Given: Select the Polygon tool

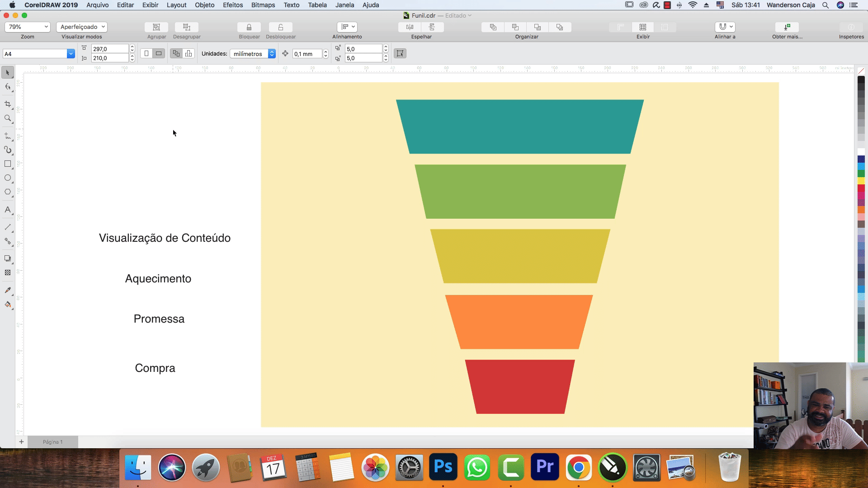Looking at the screenshot, I should coord(8,192).
